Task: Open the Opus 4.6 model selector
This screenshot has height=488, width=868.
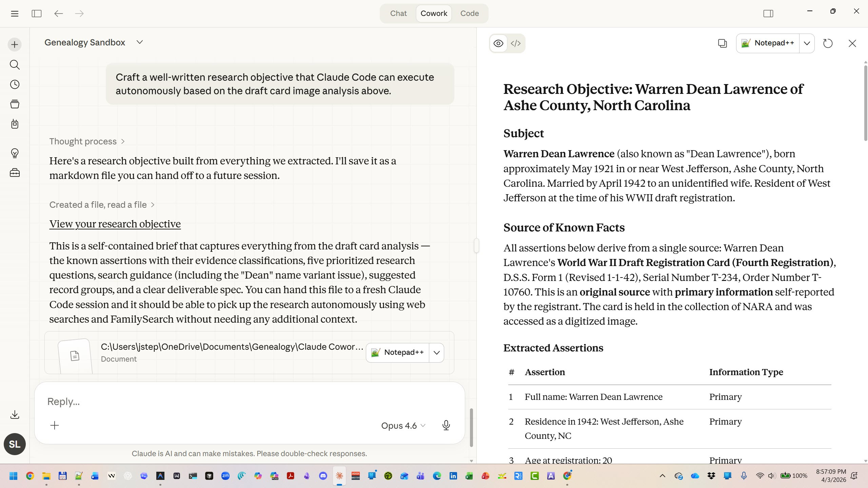Action: click(403, 426)
